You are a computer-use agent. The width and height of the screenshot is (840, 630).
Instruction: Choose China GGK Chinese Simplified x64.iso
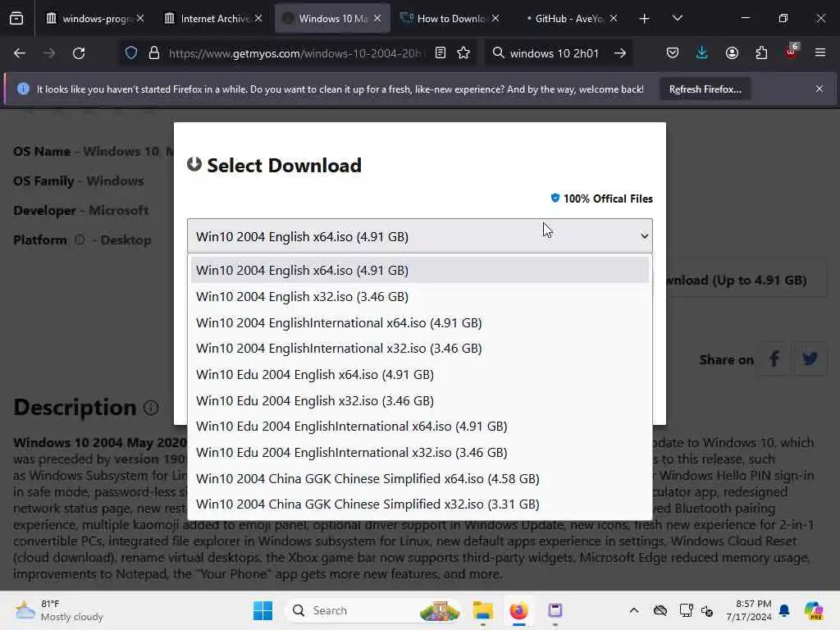(x=419, y=479)
